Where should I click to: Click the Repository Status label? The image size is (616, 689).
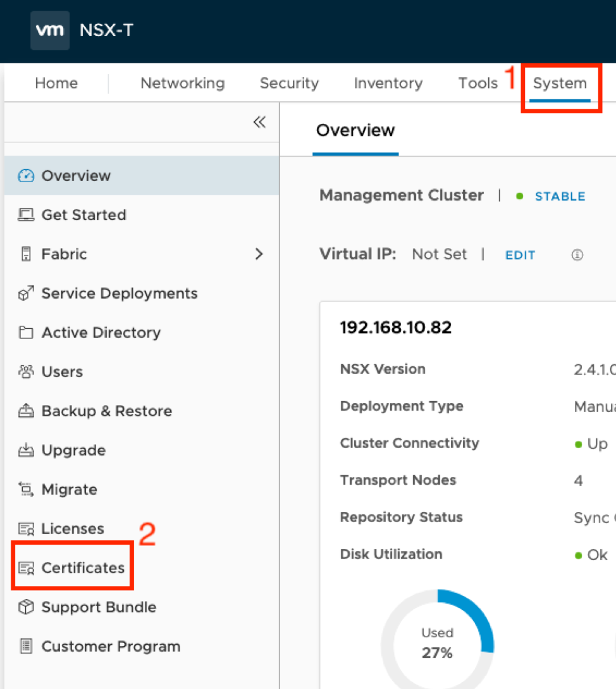click(401, 517)
